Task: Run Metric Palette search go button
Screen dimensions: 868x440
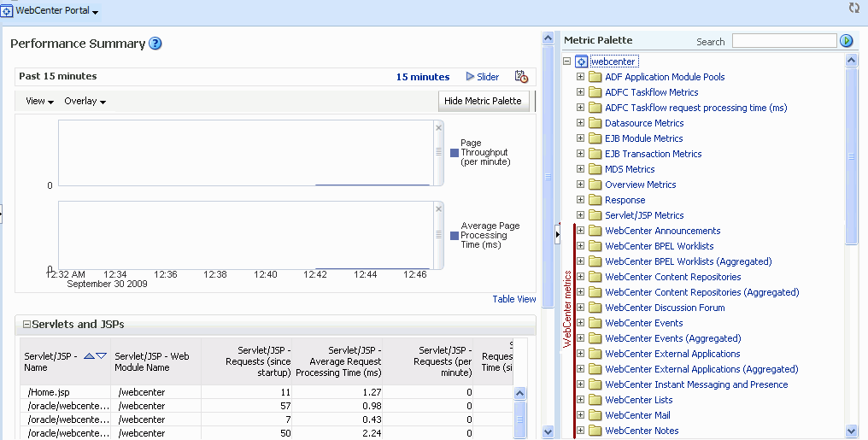Action: point(847,40)
